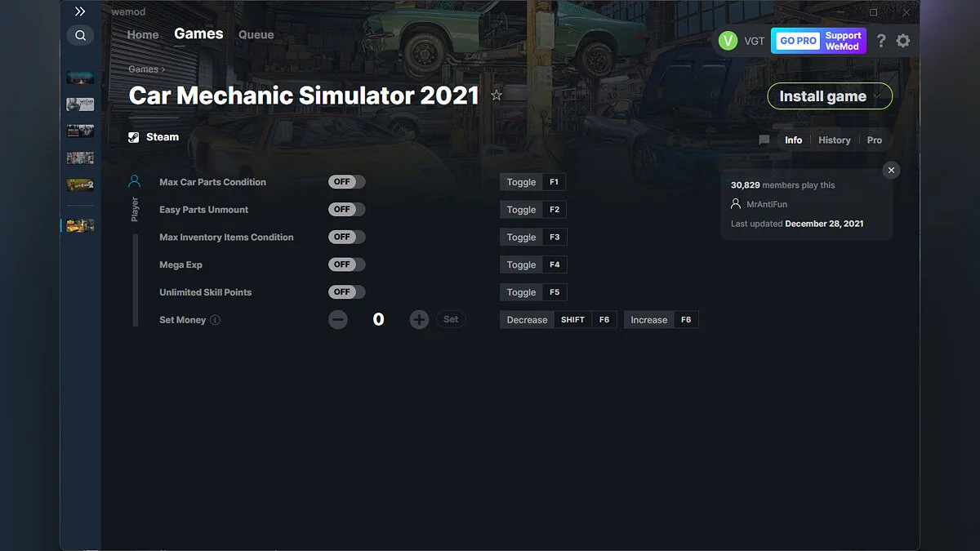Select the bottom highlighted game thumbnail in sidebar
This screenshot has height=551, width=980.
point(80,225)
